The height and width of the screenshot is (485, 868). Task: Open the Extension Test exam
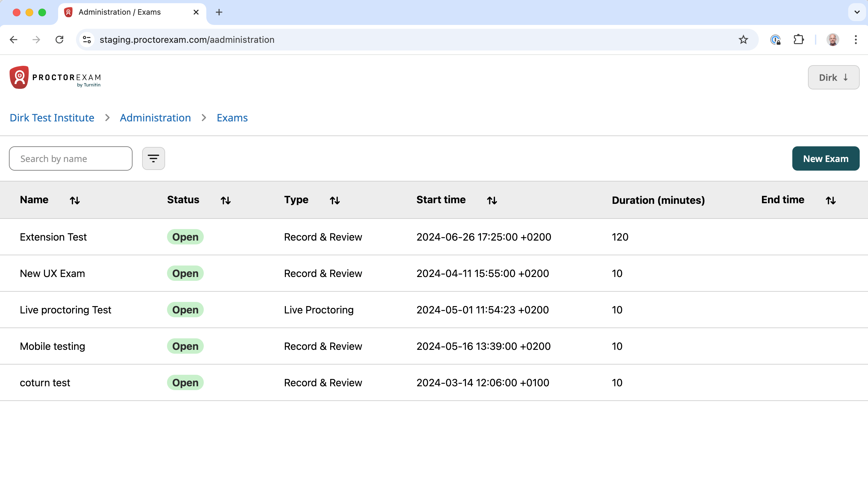[x=53, y=237]
